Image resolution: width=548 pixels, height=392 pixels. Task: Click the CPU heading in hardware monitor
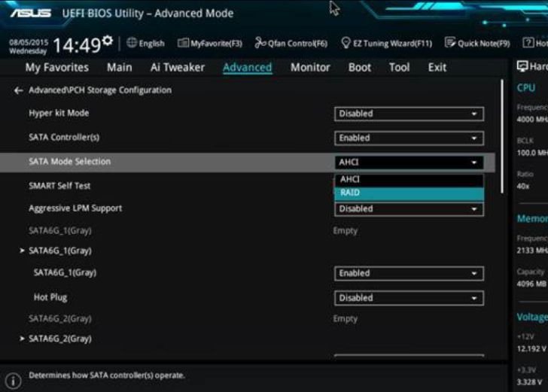(526, 88)
